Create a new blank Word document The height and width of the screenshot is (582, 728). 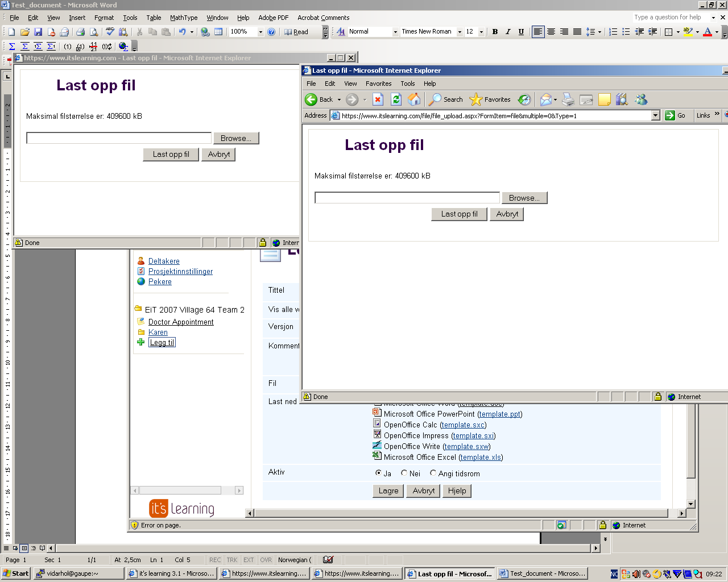[12, 32]
